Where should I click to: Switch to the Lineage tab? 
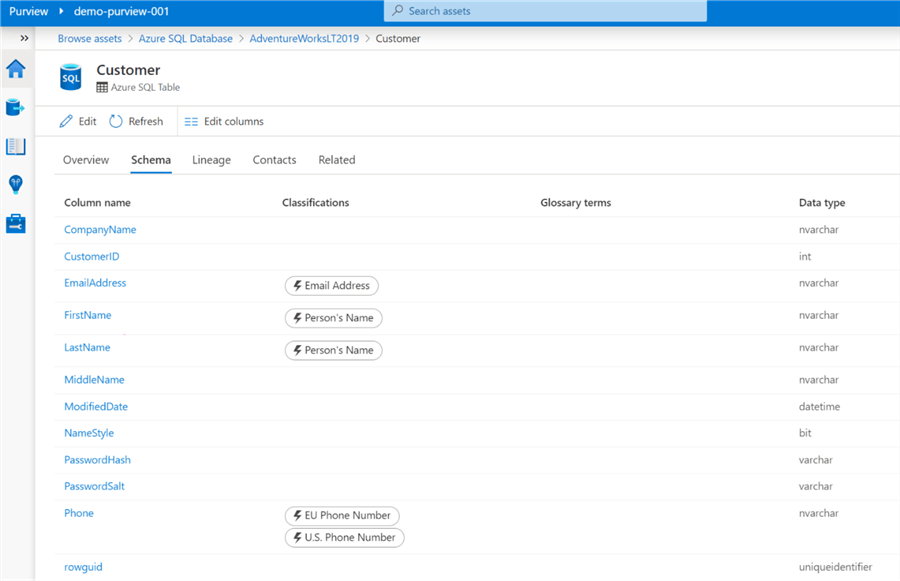pyautogui.click(x=211, y=160)
